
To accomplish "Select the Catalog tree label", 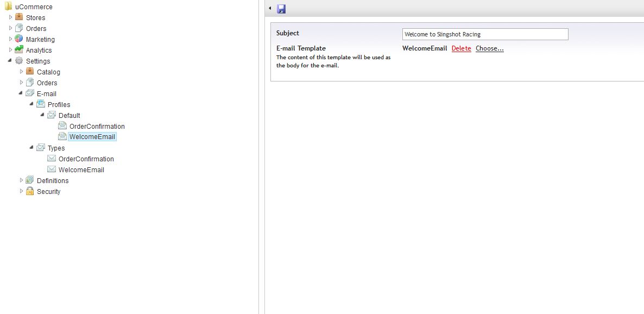I will pos(48,72).
